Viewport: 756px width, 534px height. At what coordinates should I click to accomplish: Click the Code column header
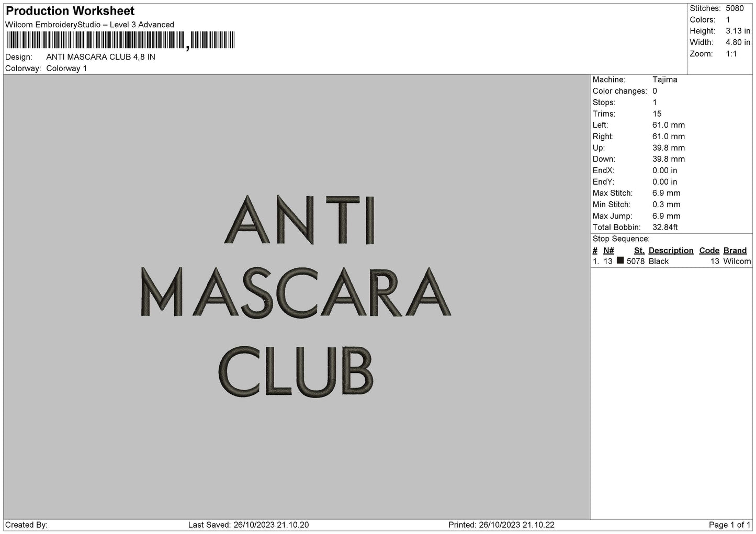click(x=709, y=251)
